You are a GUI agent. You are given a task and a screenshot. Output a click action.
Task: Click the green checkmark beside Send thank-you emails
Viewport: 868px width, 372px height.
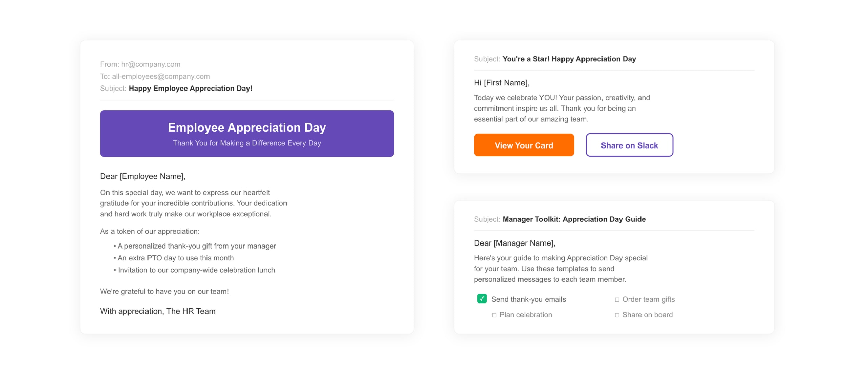[481, 299]
